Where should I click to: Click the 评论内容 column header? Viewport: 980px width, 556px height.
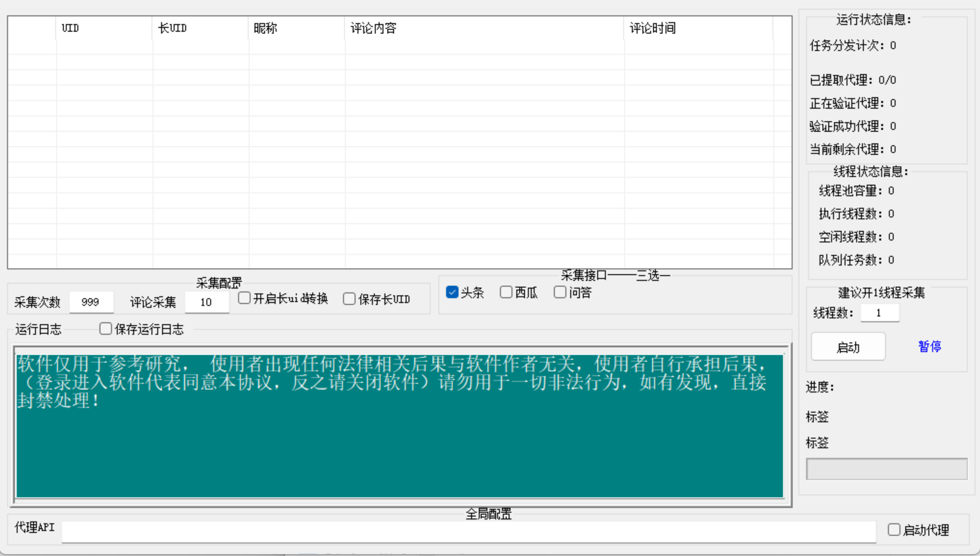[x=485, y=28]
